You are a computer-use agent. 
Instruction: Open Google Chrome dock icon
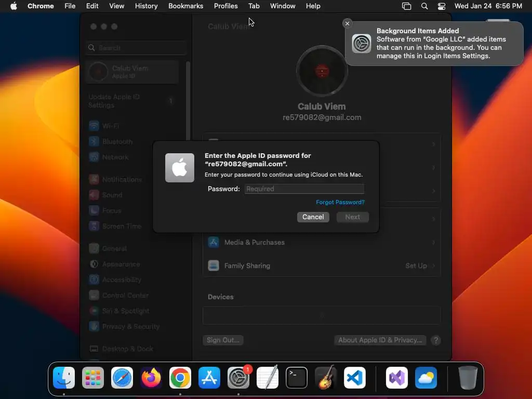(180, 378)
